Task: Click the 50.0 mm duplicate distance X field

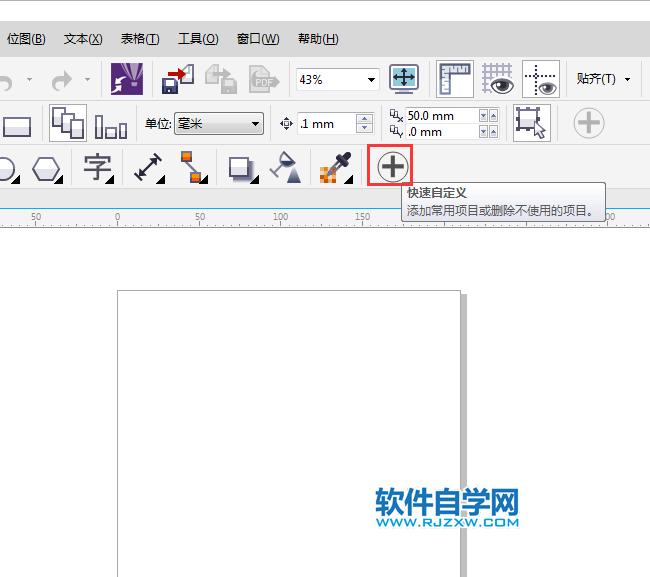Action: [x=442, y=116]
